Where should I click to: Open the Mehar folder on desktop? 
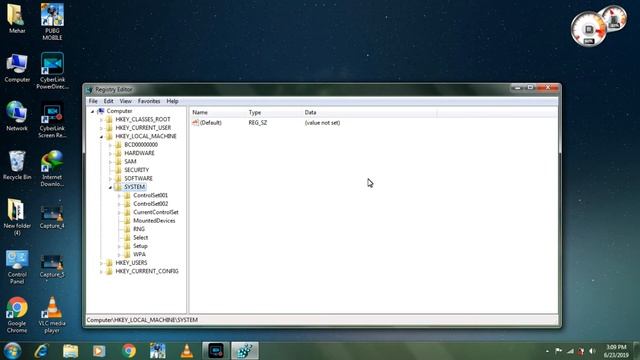pyautogui.click(x=16, y=18)
